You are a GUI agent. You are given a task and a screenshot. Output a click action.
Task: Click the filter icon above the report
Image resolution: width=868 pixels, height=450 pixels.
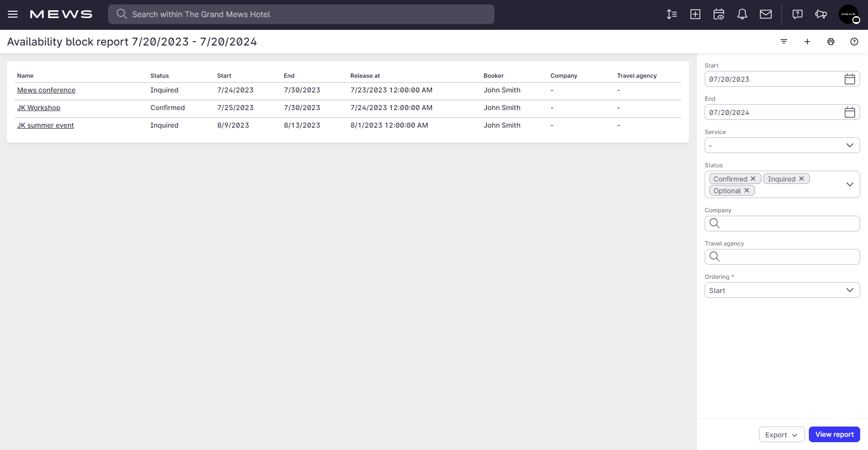pos(784,42)
